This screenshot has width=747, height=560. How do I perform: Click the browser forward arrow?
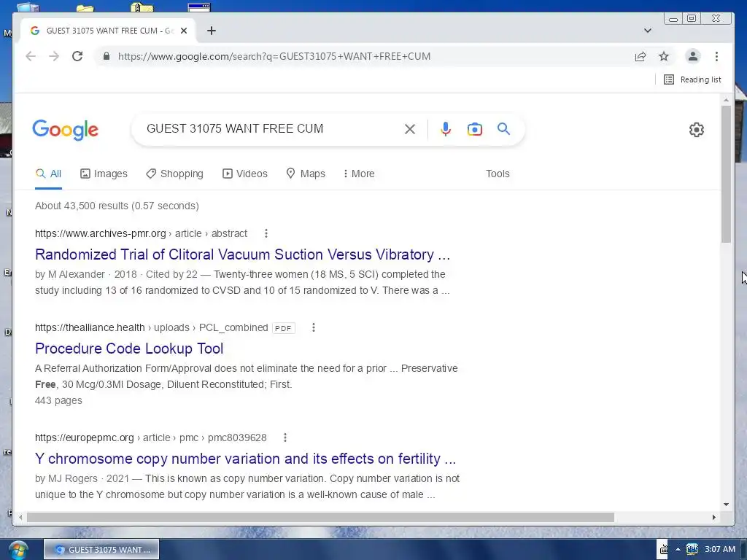coord(54,56)
